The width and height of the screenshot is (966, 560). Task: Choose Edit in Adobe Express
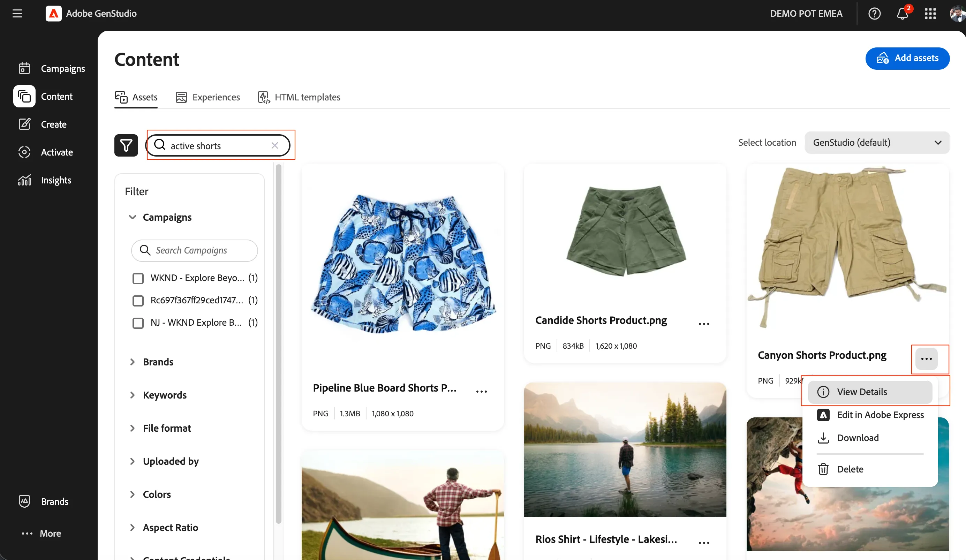tap(870, 415)
